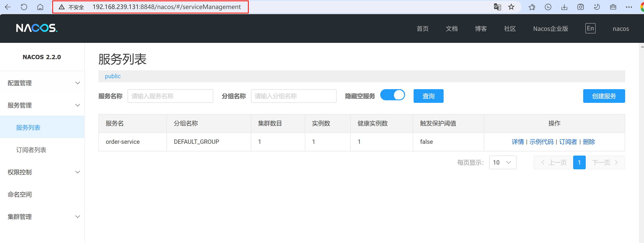
Task: Click the 服务名称 input field
Action: point(170,96)
